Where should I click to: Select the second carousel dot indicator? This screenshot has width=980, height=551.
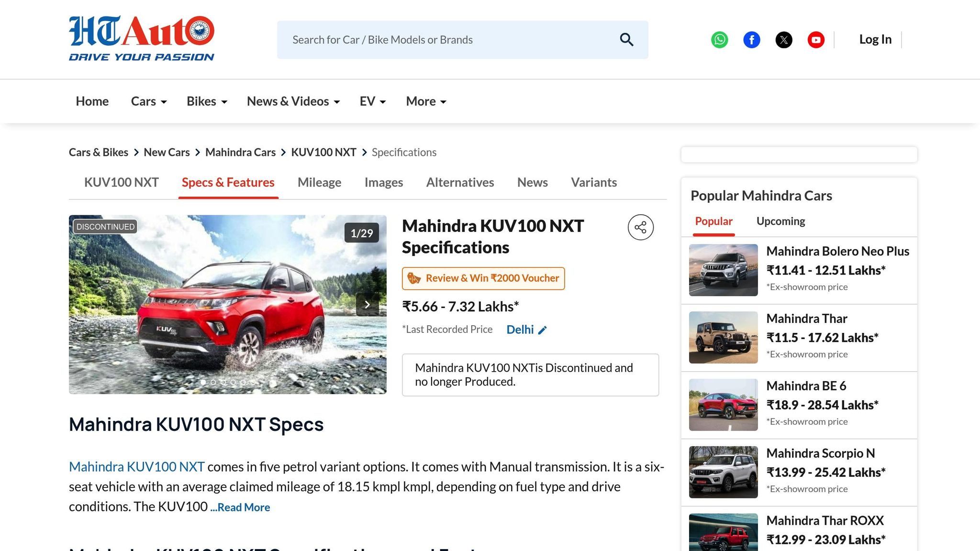coord(213,382)
